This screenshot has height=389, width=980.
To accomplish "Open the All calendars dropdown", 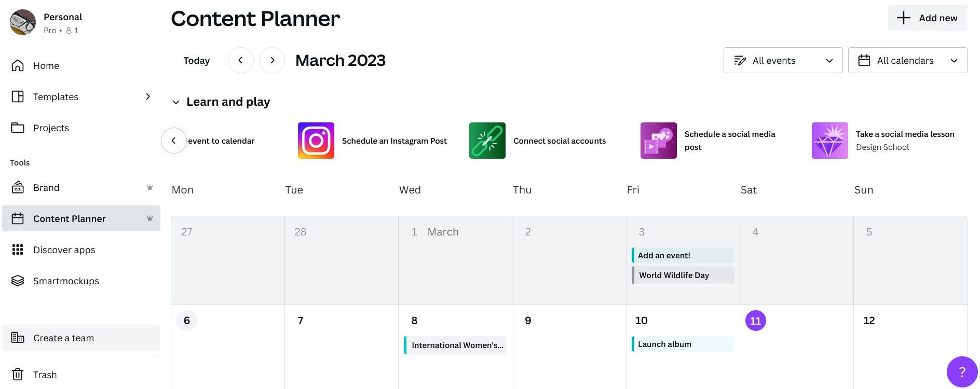I will (x=907, y=60).
